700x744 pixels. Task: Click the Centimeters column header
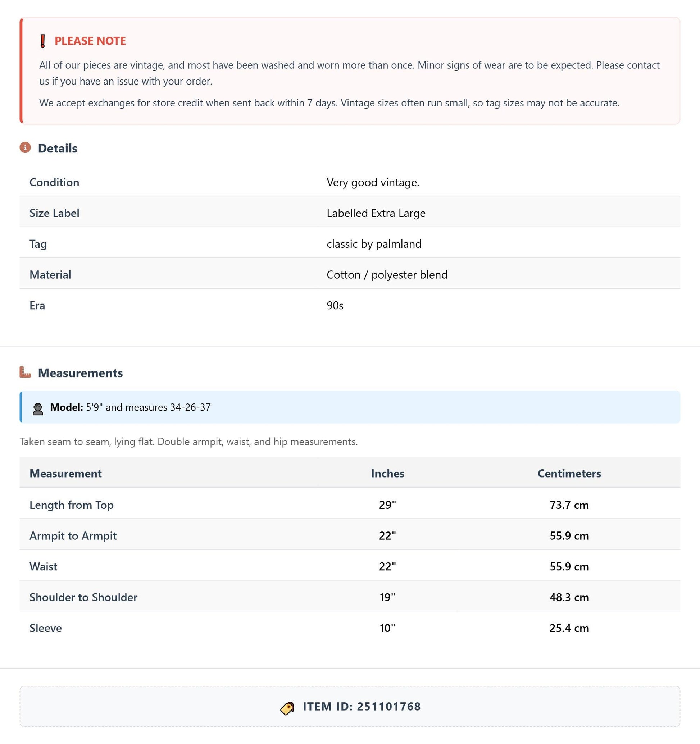pyautogui.click(x=569, y=474)
